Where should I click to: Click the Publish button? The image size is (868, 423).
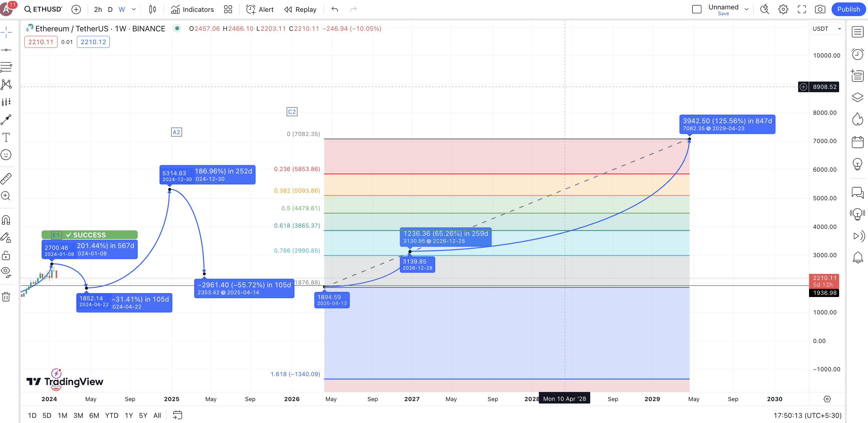click(848, 9)
